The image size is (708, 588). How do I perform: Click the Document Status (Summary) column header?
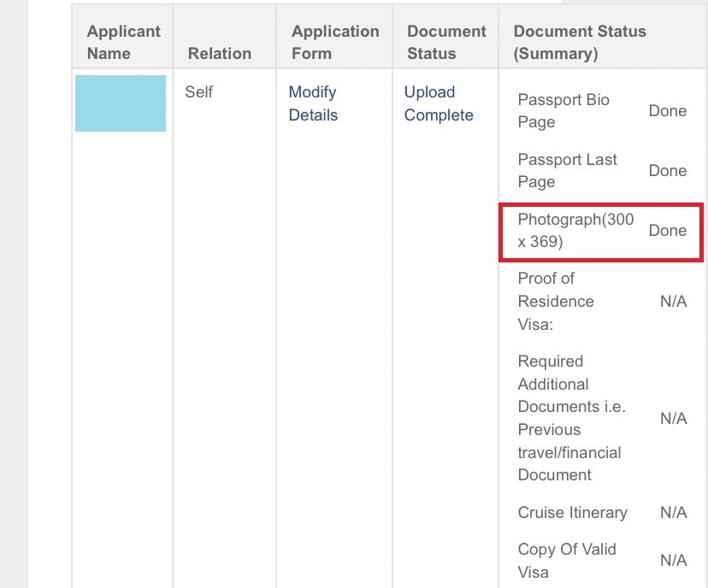click(580, 42)
